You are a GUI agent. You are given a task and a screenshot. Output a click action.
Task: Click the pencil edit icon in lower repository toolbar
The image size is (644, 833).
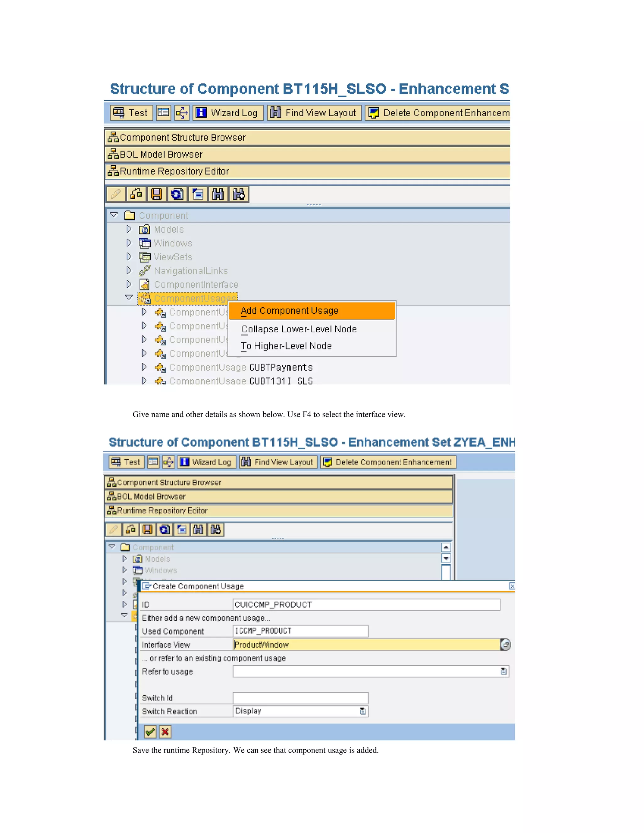point(113,529)
